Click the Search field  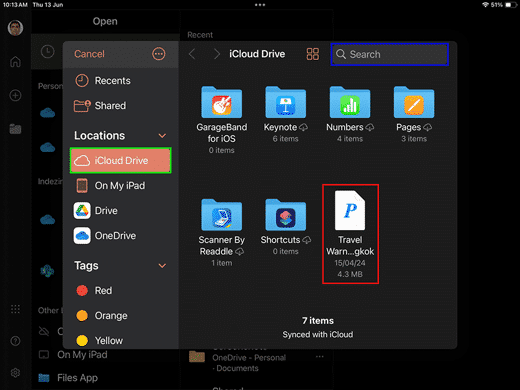point(390,54)
